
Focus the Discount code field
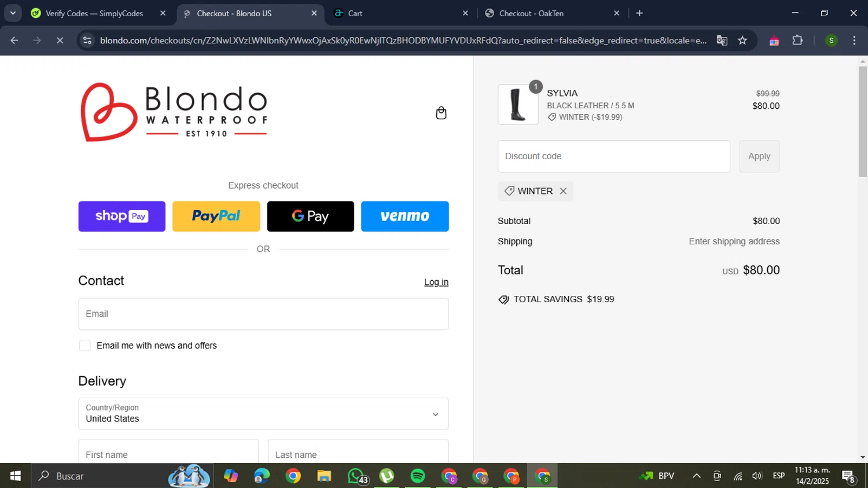(x=614, y=156)
